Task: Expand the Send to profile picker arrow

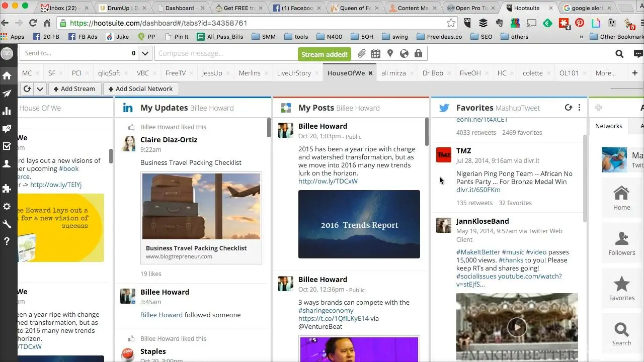Action: [145, 53]
